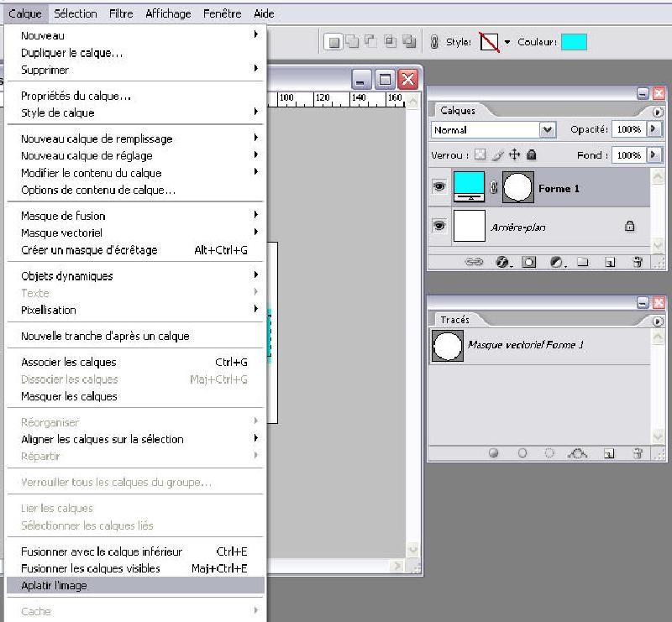Select add to shape area icon
The height and width of the screenshot is (622, 672).
pos(352,42)
